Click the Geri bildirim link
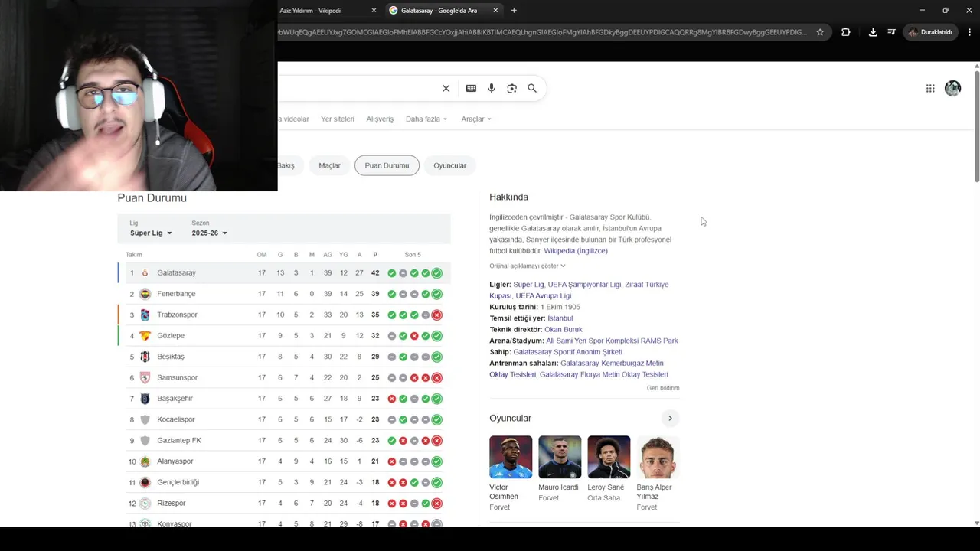Image resolution: width=980 pixels, height=551 pixels. (663, 388)
